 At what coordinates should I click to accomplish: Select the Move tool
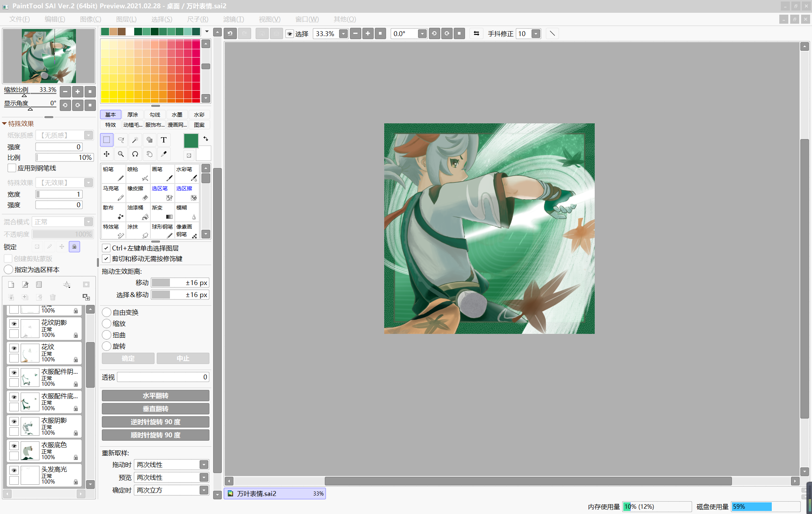tap(107, 154)
